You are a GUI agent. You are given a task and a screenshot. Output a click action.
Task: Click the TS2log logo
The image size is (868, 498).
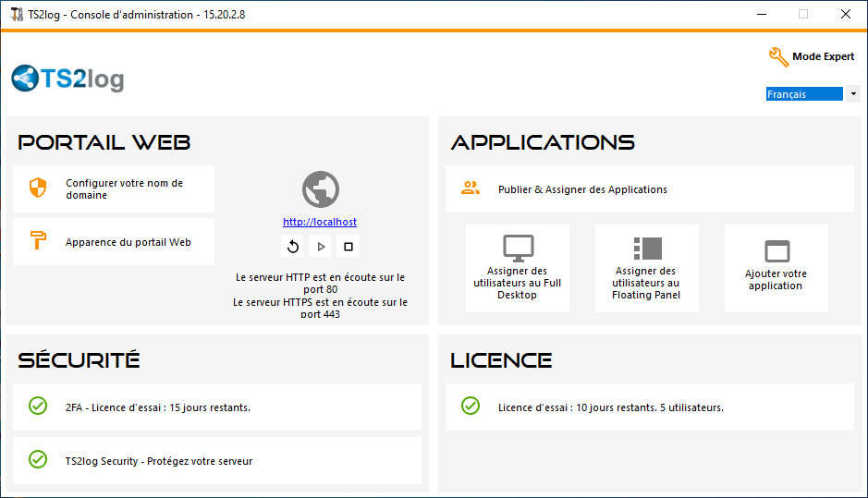tap(67, 79)
